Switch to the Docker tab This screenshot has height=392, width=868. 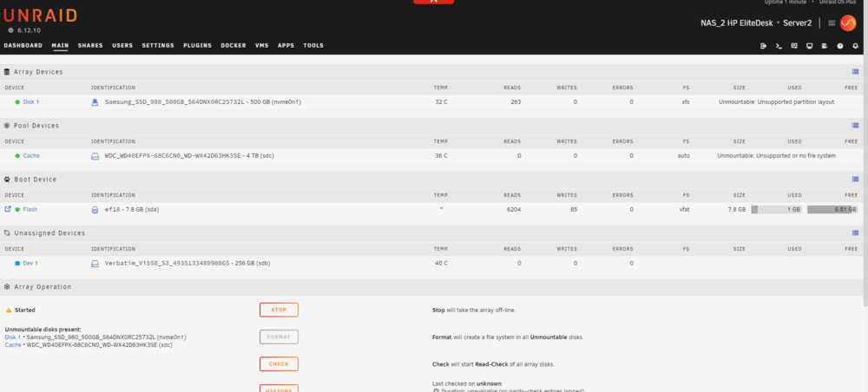tap(233, 45)
